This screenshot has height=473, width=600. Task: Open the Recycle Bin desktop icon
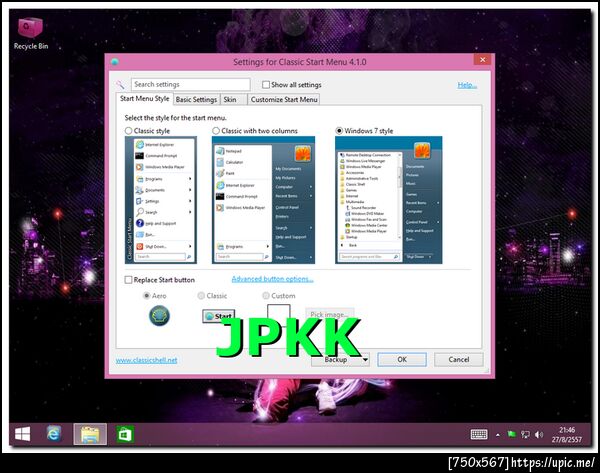tap(31, 34)
